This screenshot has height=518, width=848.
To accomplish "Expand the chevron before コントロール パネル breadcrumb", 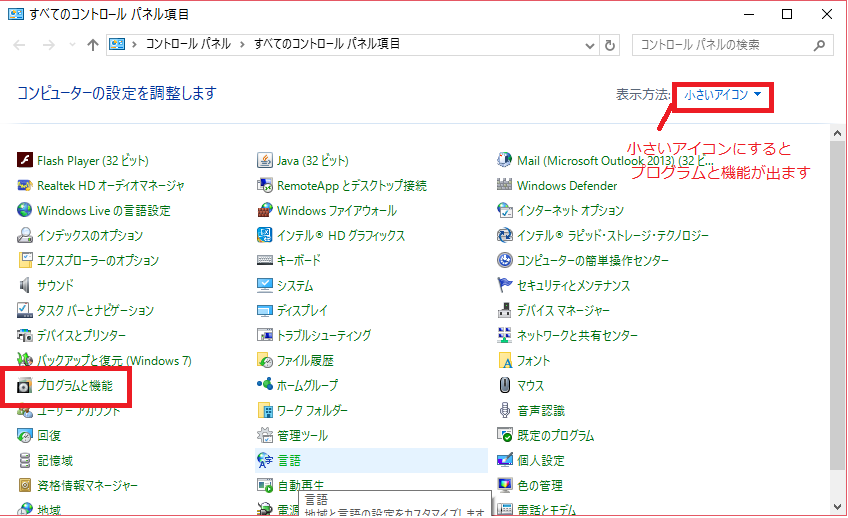I will pyautogui.click(x=135, y=44).
